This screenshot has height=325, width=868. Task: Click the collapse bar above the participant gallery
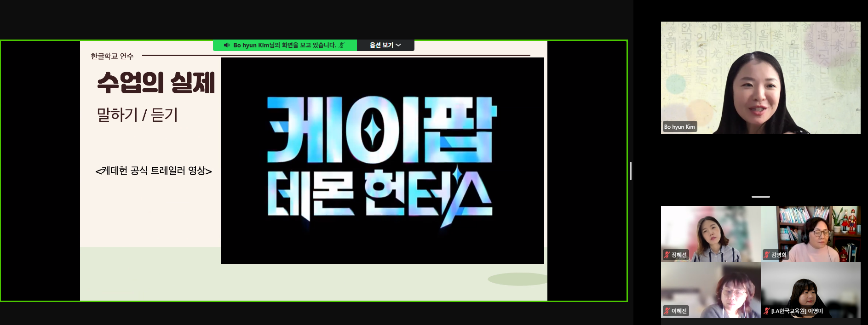761,197
